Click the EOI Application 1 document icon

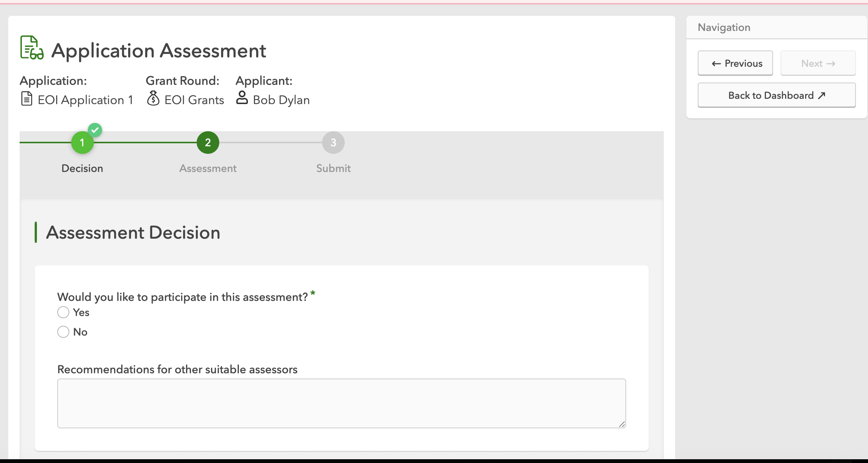tap(26, 99)
